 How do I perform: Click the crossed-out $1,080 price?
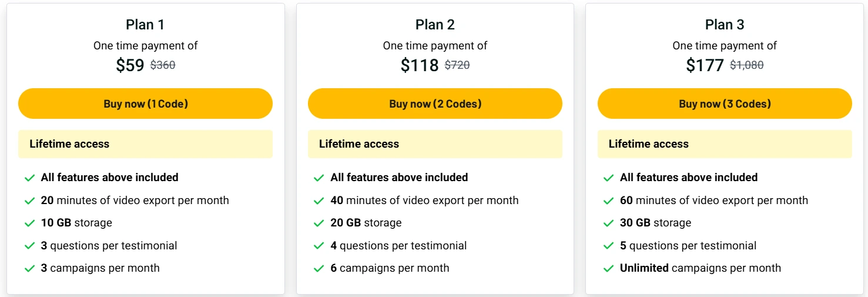747,65
